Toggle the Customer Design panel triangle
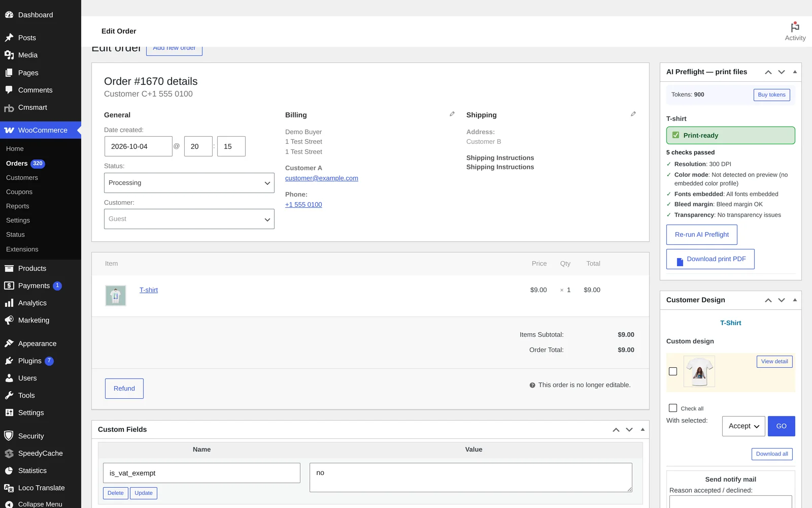The height and width of the screenshot is (508, 812). (795, 300)
